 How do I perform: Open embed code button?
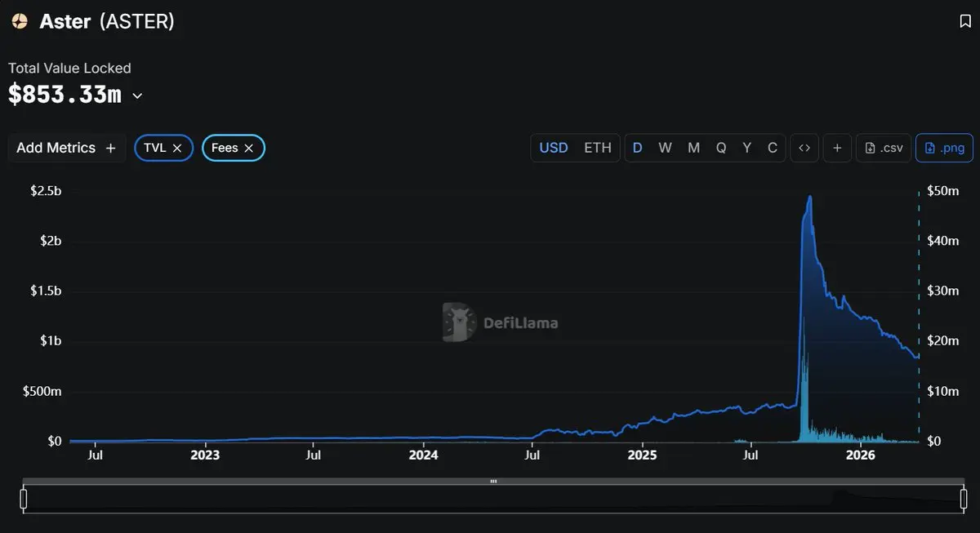click(804, 148)
